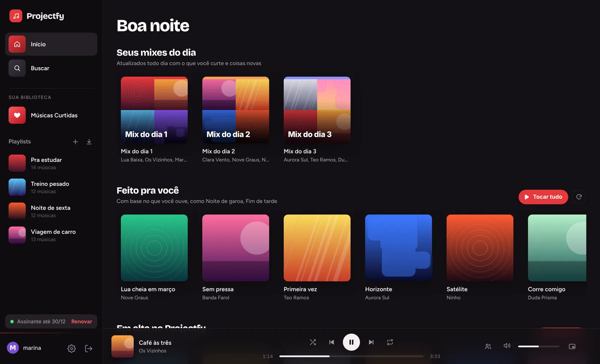This screenshot has height=364, width=600.
Task: Create new playlist with plus icon
Action: (75, 142)
